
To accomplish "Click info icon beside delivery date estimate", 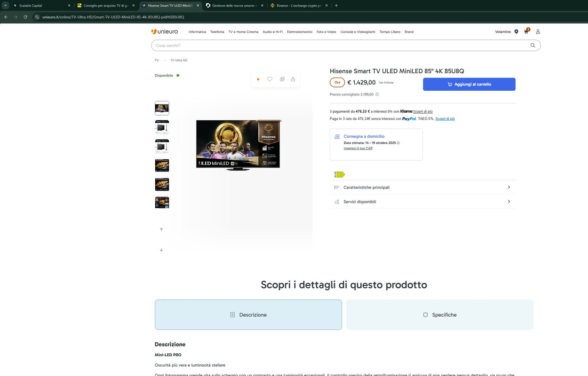I will point(398,143).
